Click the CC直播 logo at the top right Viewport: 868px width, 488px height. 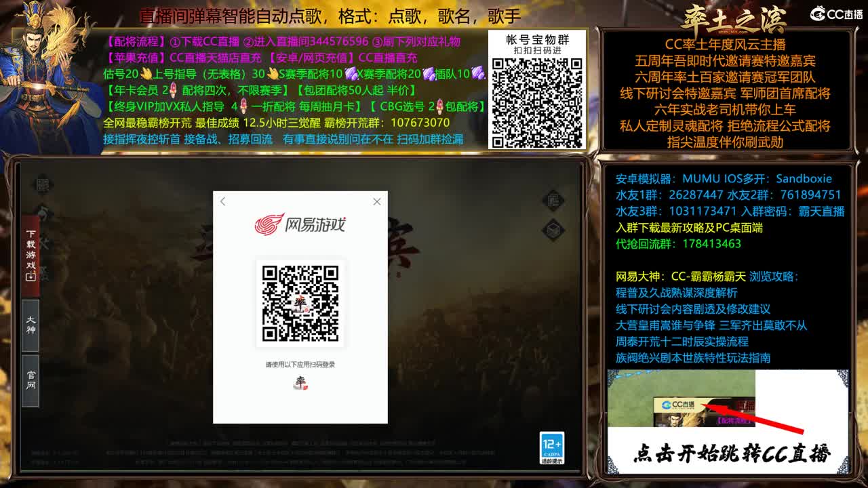837,14
